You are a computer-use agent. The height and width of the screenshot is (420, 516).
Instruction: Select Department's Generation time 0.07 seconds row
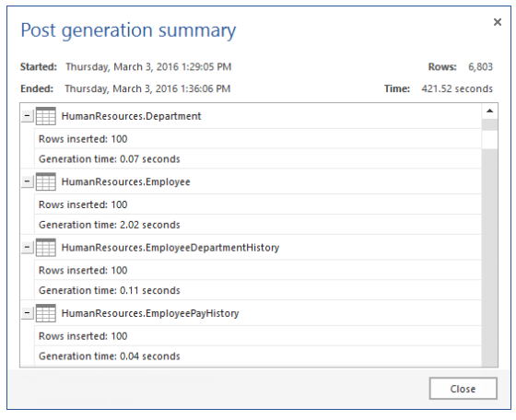tap(258, 158)
